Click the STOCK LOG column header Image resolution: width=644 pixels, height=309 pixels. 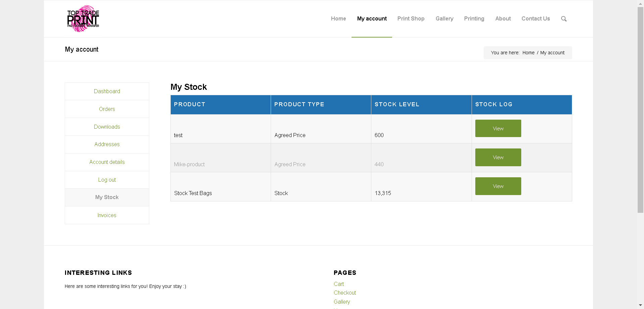click(522, 105)
